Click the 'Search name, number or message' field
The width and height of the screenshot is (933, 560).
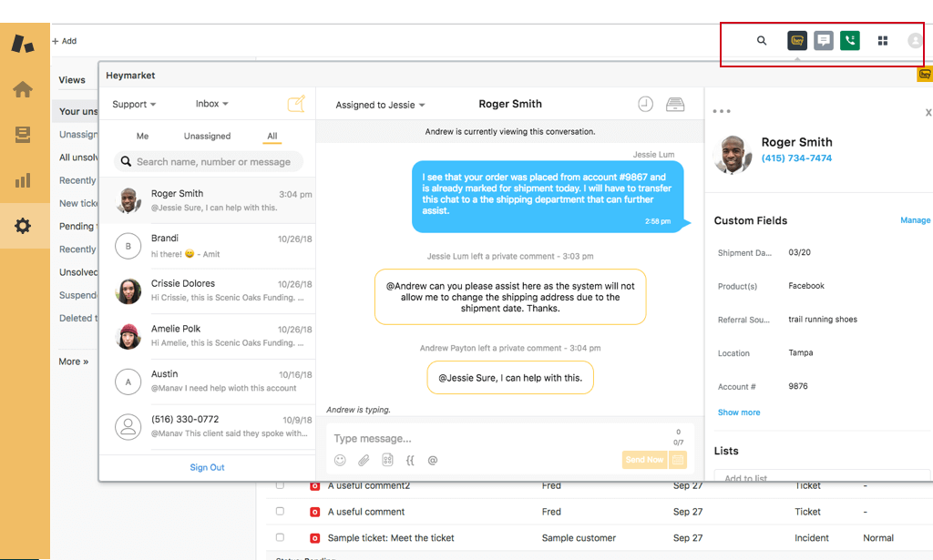(213, 162)
